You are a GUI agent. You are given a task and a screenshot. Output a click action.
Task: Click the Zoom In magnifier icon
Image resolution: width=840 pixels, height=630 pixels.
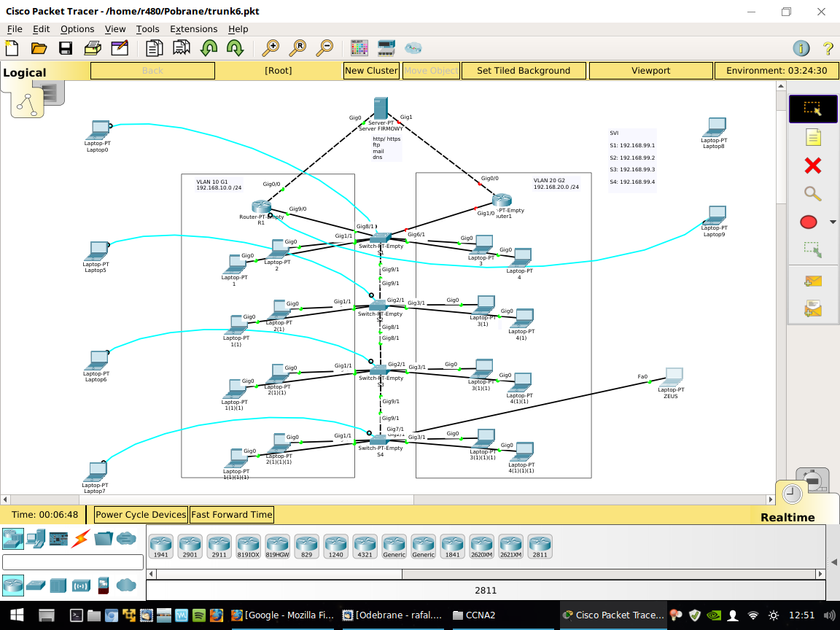(x=271, y=48)
